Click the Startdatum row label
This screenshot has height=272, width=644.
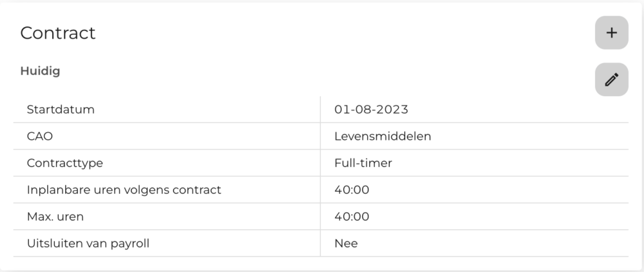(x=61, y=110)
